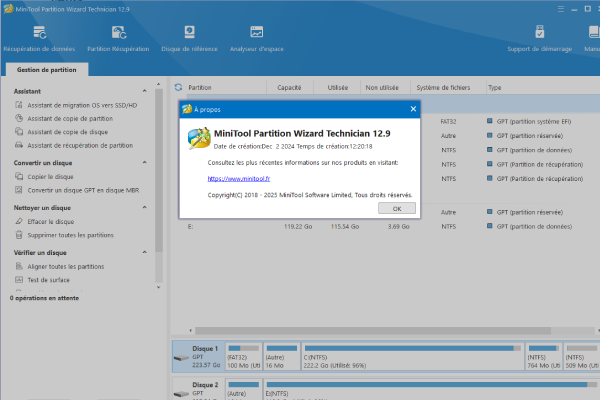Click Assistant de copie de partition icon
Image resolution: width=600 pixels, height=400 pixels.
coord(19,118)
